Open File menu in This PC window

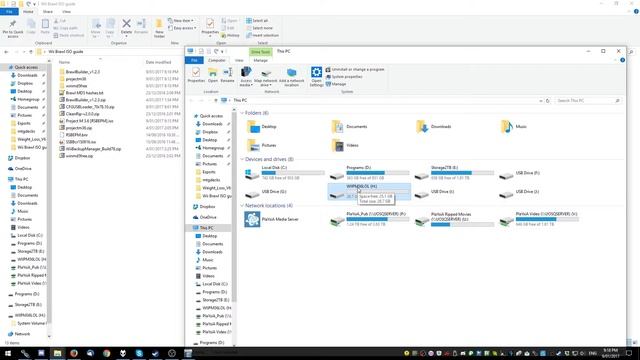click(x=194, y=60)
